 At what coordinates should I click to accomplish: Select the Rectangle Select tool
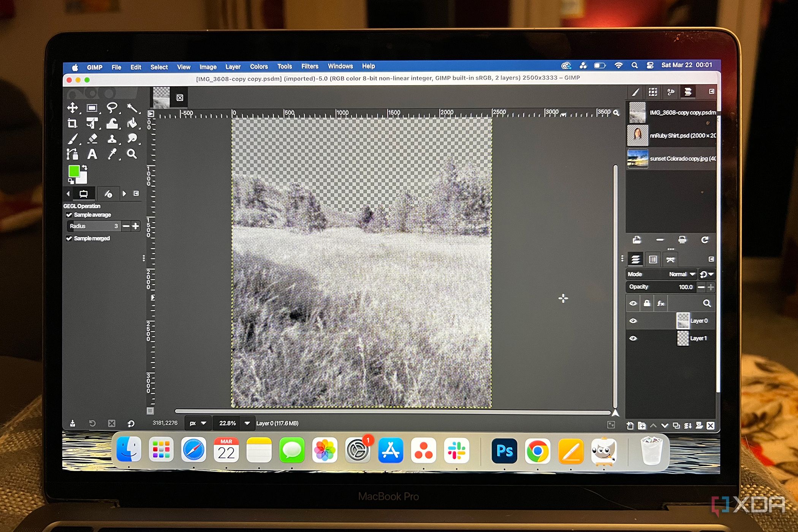pyautogui.click(x=92, y=108)
